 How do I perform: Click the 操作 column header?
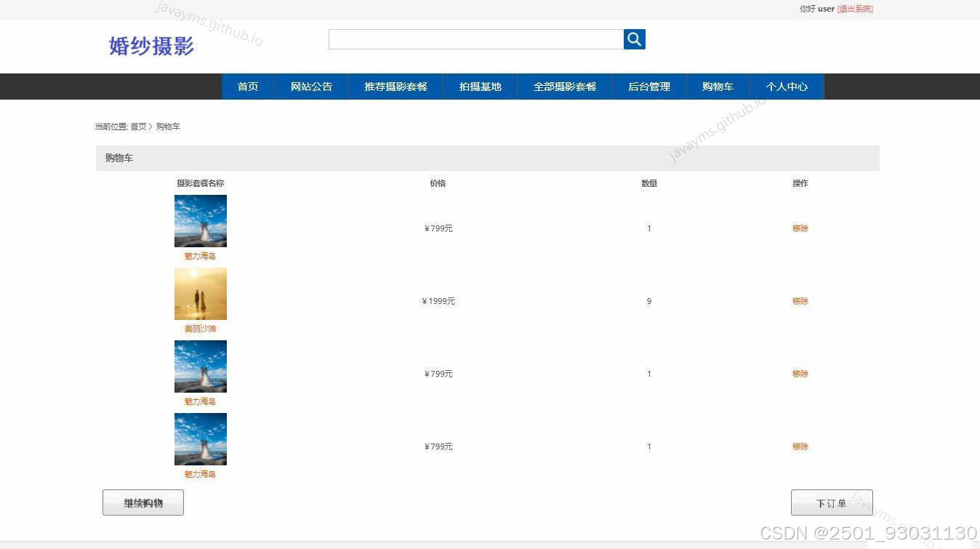coord(800,183)
